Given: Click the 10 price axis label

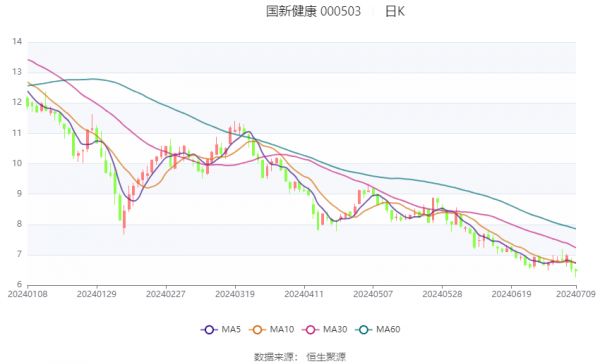Looking at the screenshot, I should tap(17, 163).
